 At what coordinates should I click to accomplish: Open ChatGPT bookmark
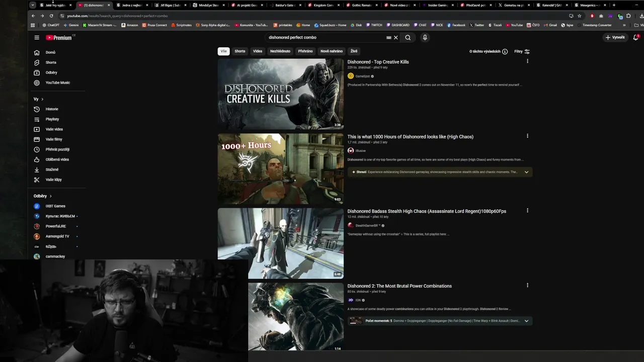pos(51,25)
